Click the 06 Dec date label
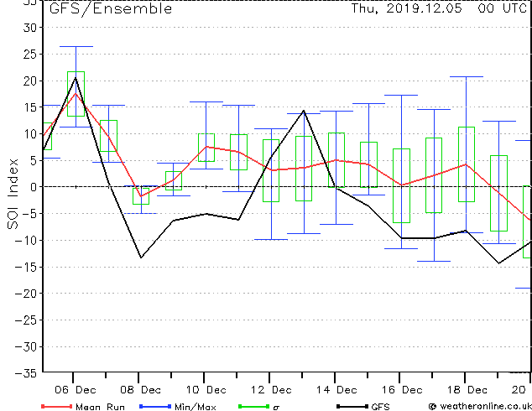The image size is (532, 411). 76,390
